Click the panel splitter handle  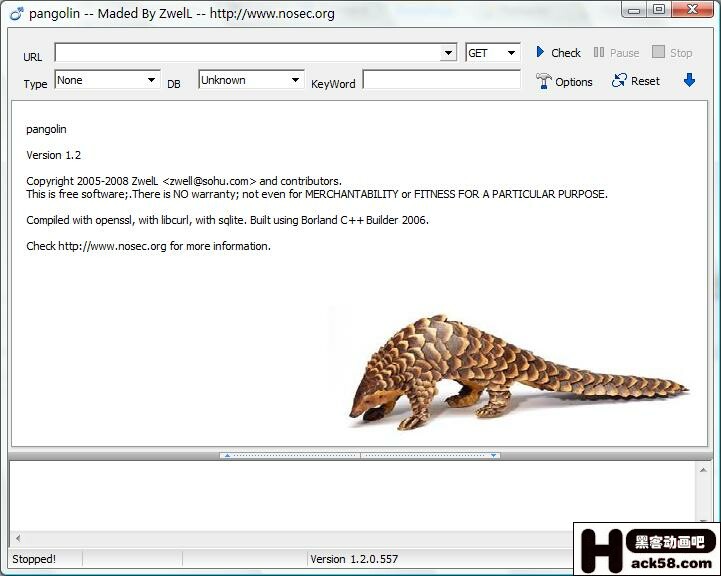pos(360,455)
